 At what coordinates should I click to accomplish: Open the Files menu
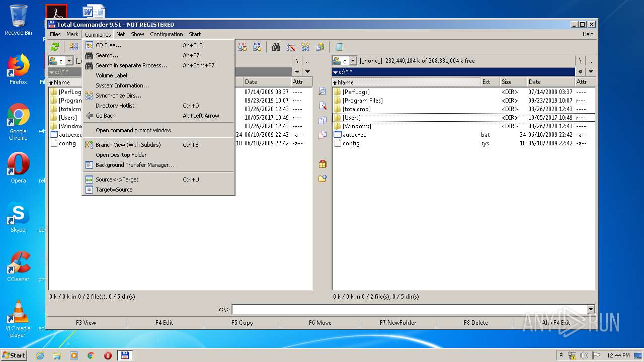(55, 34)
